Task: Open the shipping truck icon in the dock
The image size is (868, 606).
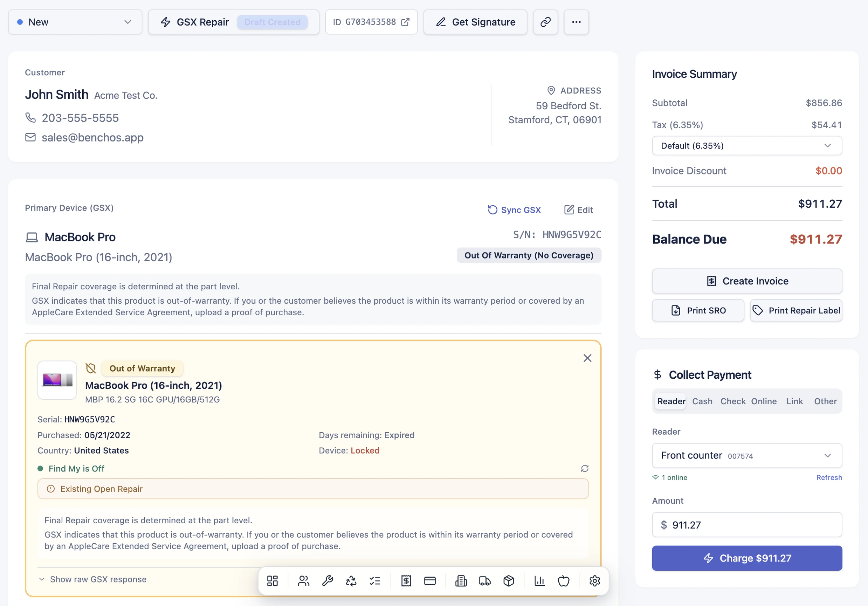Action: (485, 581)
